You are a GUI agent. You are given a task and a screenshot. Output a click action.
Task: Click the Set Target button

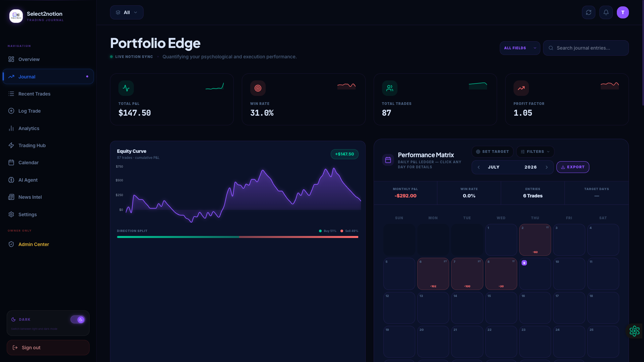pyautogui.click(x=492, y=152)
